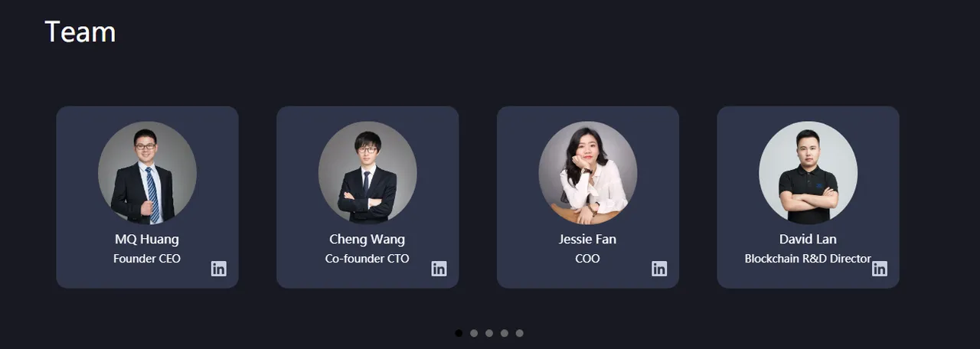Open David Lan's LinkedIn icon
This screenshot has height=349, width=980.
pos(880,269)
